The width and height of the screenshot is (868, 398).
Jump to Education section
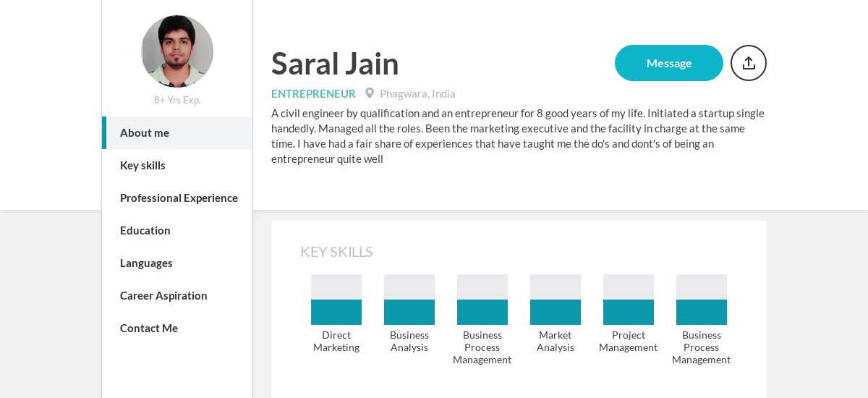[x=177, y=230]
